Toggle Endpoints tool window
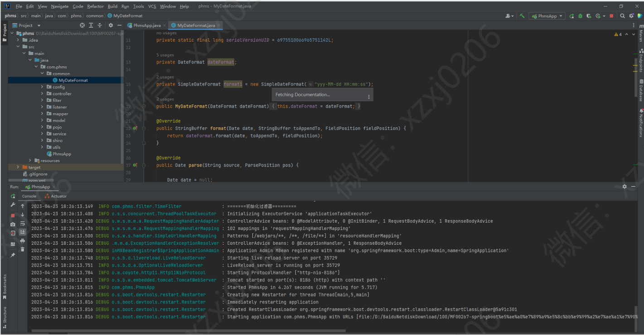Image resolution: width=644 pixels, height=335 pixels. click(x=641, y=61)
